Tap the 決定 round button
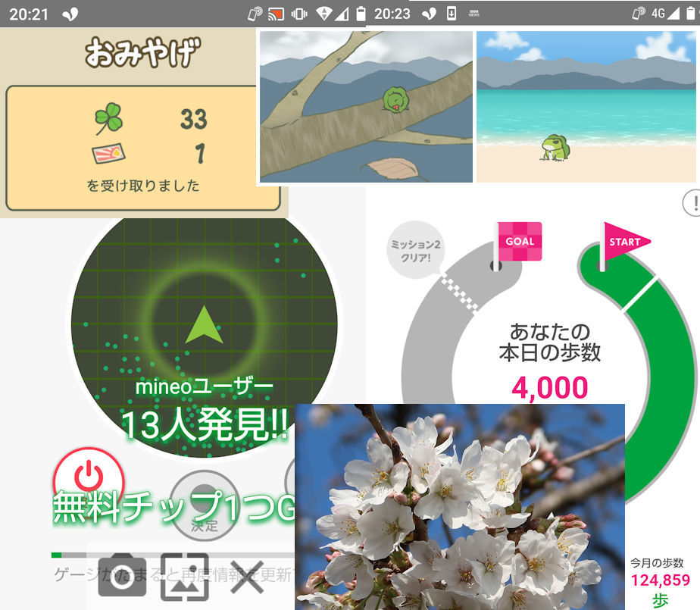 click(x=204, y=505)
